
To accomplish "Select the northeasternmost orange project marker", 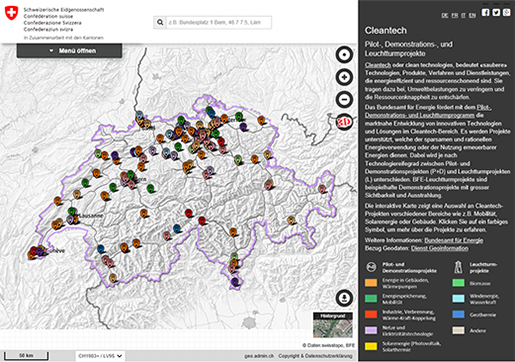I will [261, 120].
